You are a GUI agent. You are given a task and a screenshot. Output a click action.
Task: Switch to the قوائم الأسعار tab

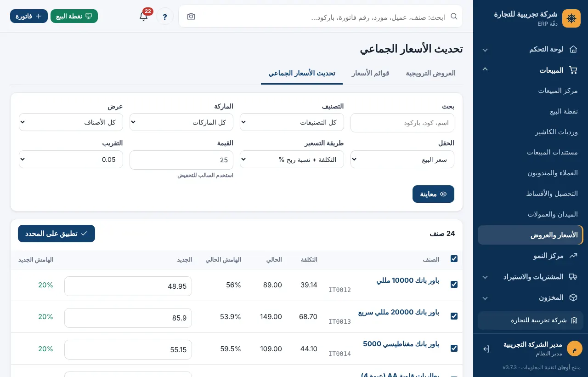click(370, 73)
